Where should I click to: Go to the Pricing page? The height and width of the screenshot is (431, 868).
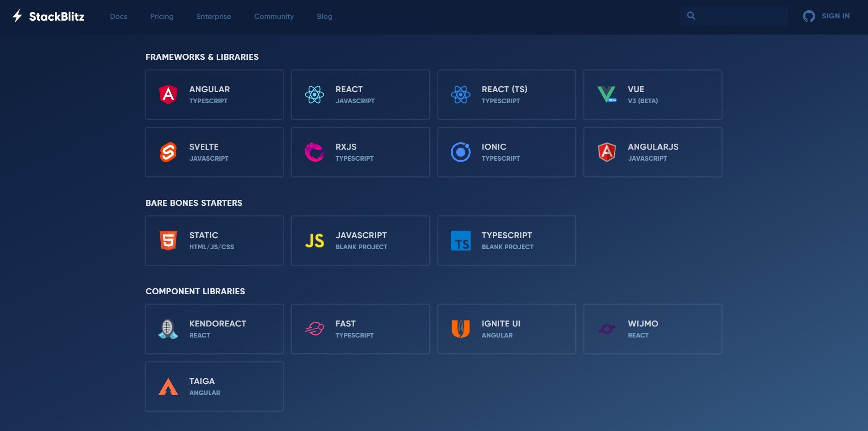[162, 17]
